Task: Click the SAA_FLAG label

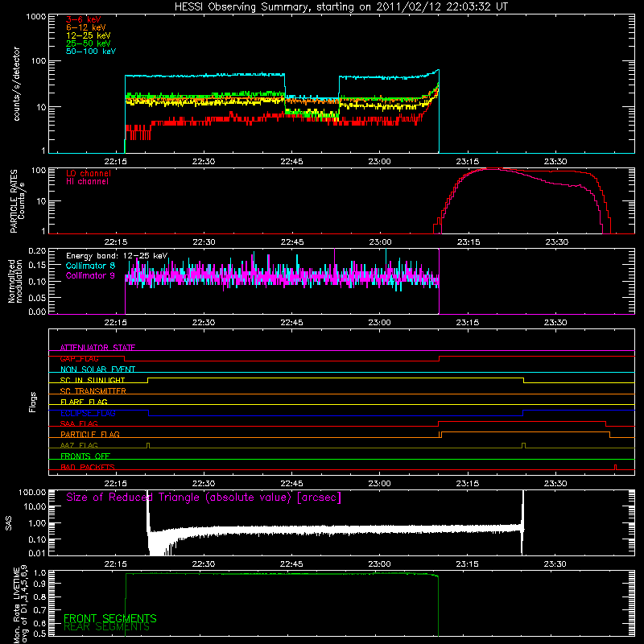Action: (79, 423)
